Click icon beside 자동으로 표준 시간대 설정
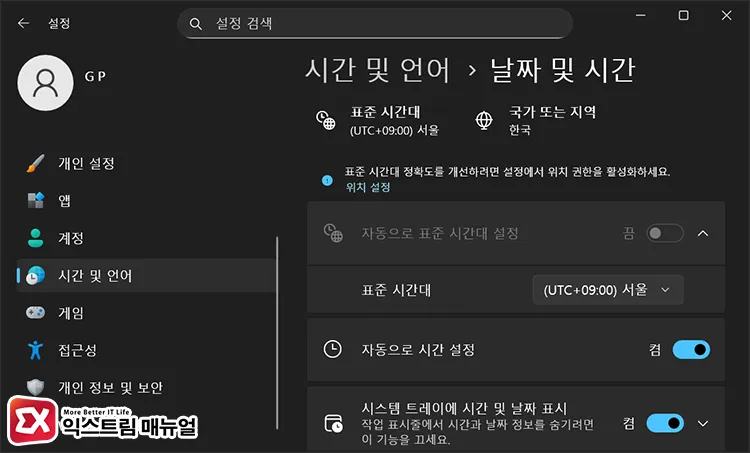 (333, 233)
